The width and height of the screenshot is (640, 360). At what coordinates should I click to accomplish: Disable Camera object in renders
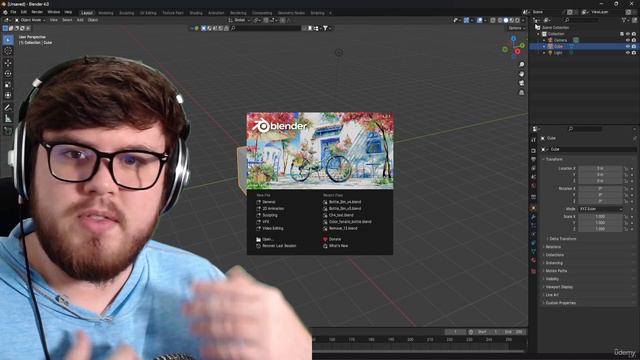point(634,40)
